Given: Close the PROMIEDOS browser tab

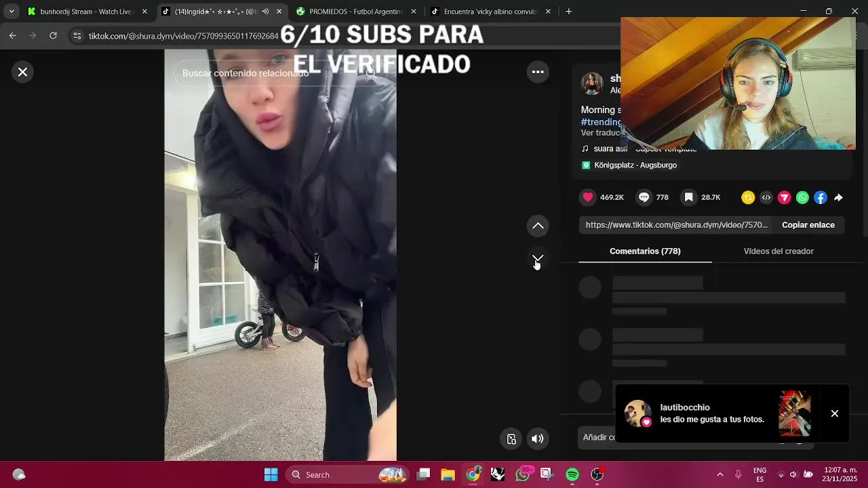Looking at the screenshot, I should click(x=414, y=12).
